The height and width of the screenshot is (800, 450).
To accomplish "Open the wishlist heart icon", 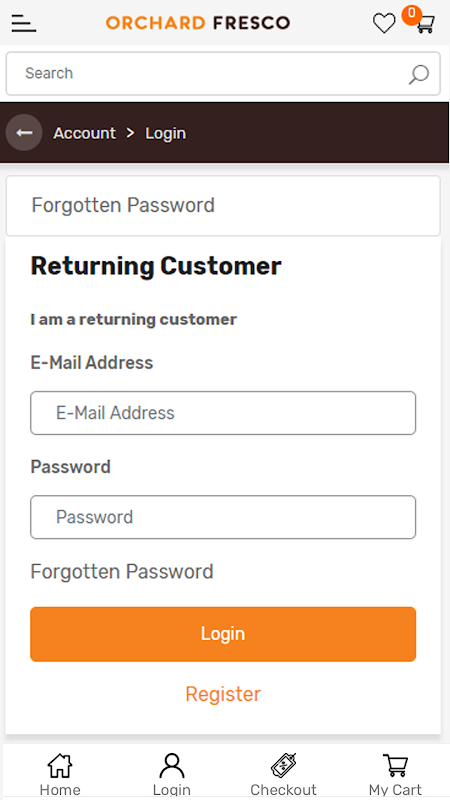I will point(384,23).
